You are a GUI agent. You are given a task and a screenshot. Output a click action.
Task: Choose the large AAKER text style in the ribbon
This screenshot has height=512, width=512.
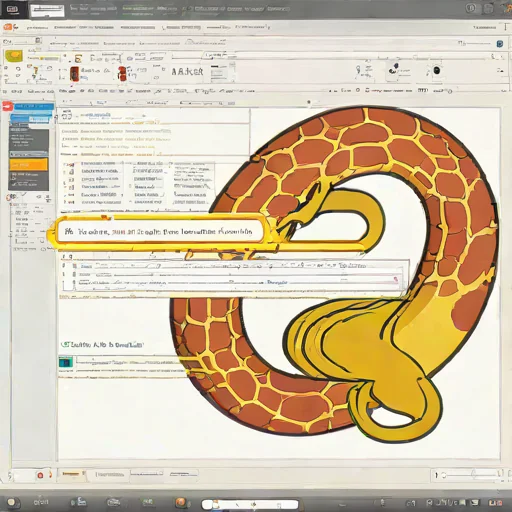(x=187, y=71)
